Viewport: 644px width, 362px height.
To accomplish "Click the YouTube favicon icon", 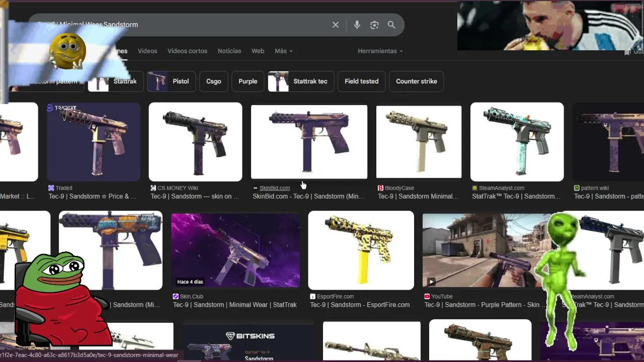I will [427, 297].
